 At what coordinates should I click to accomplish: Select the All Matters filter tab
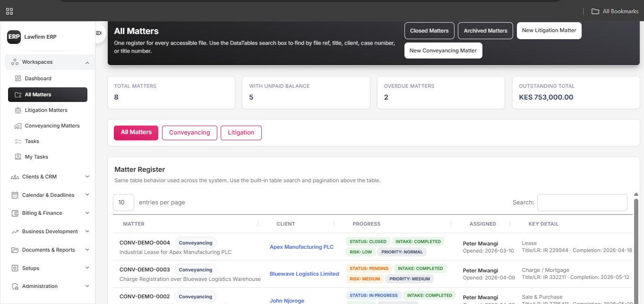(x=136, y=132)
